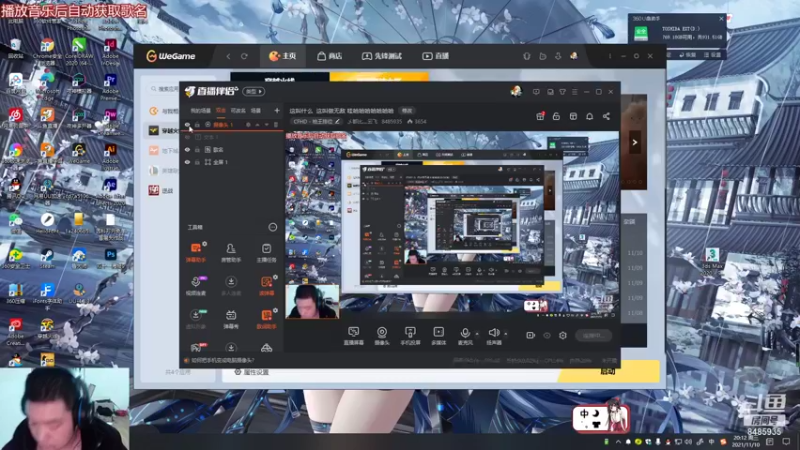The width and height of the screenshot is (800, 450).
Task: Open Steam desktop shortcut
Action: pos(47,258)
